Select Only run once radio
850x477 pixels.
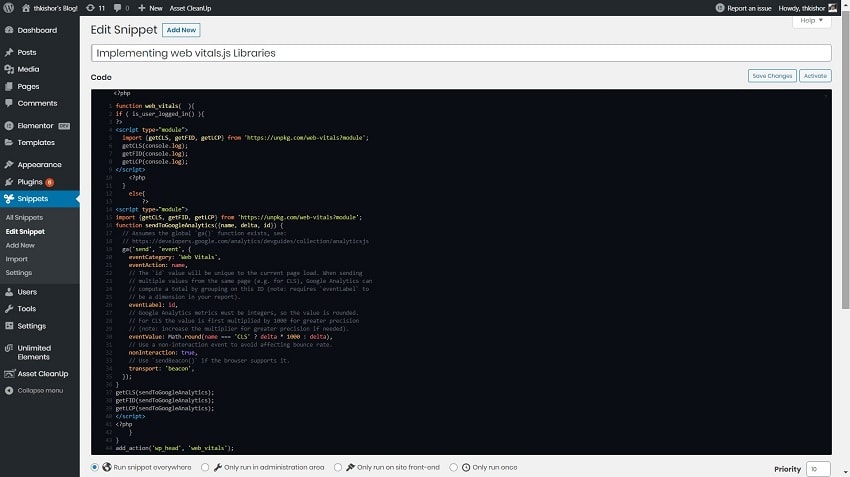tap(453, 467)
